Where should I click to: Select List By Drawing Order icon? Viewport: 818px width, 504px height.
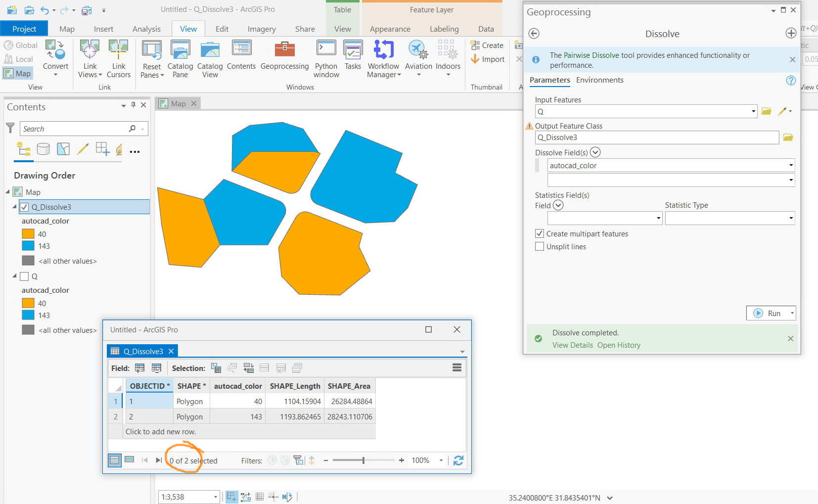pyautogui.click(x=24, y=149)
